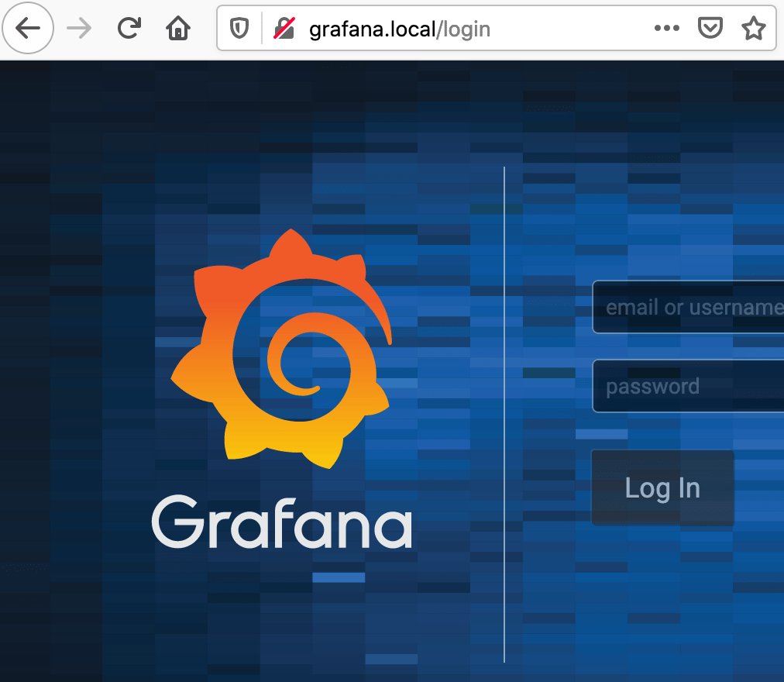Click the Grafana wordmark text

pos(282,522)
